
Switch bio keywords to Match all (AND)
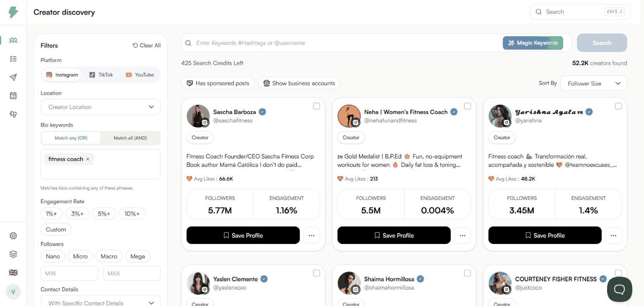130,138
